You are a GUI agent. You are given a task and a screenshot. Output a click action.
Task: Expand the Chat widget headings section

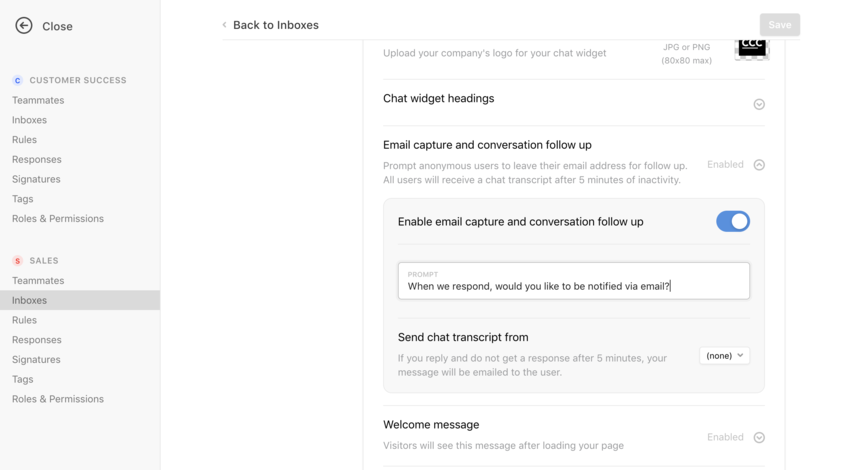pos(759,104)
